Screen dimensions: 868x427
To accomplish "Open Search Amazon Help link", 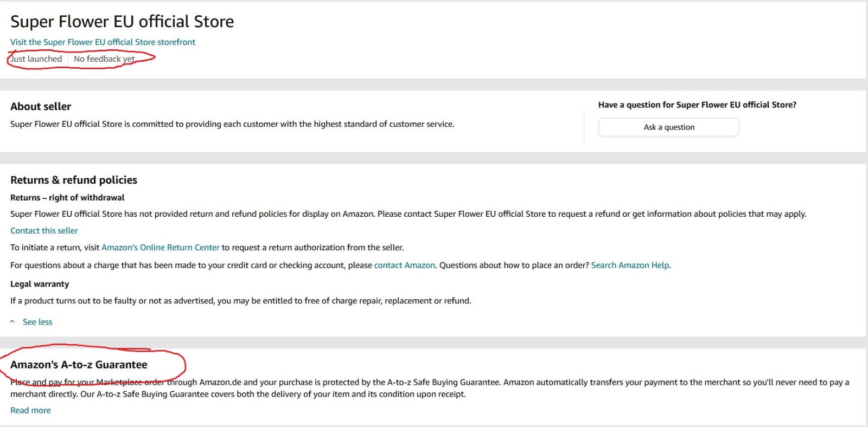I will pyautogui.click(x=630, y=265).
